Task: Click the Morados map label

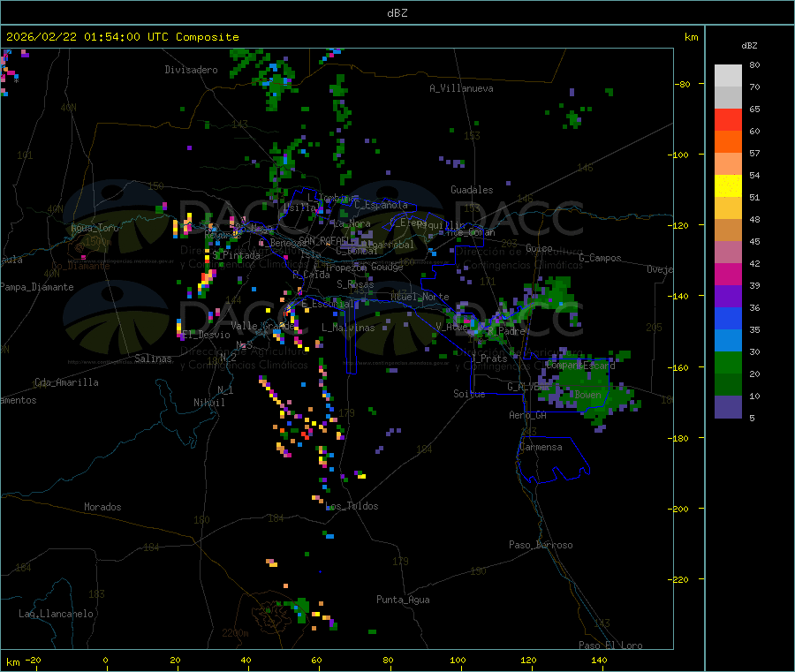Action: tap(102, 507)
